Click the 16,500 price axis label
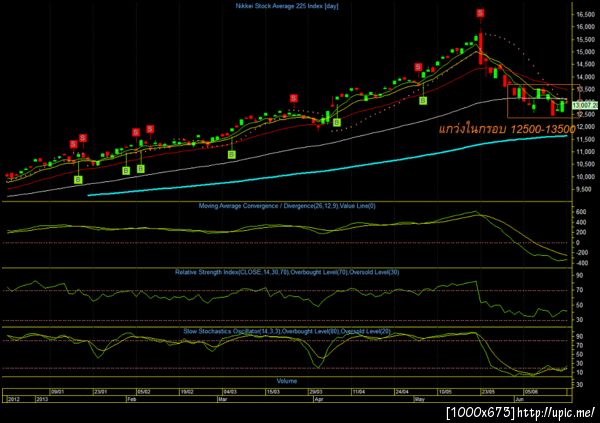The width and height of the screenshot is (600, 423). coord(584,15)
